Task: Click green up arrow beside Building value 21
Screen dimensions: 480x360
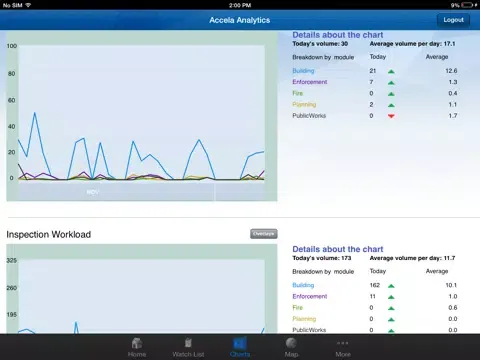Action: click(x=391, y=71)
